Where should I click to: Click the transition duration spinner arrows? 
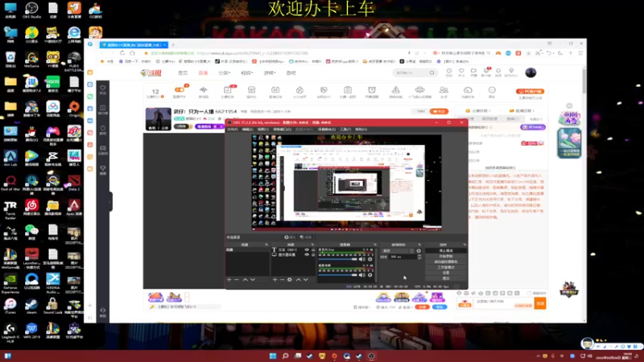[x=419, y=257]
